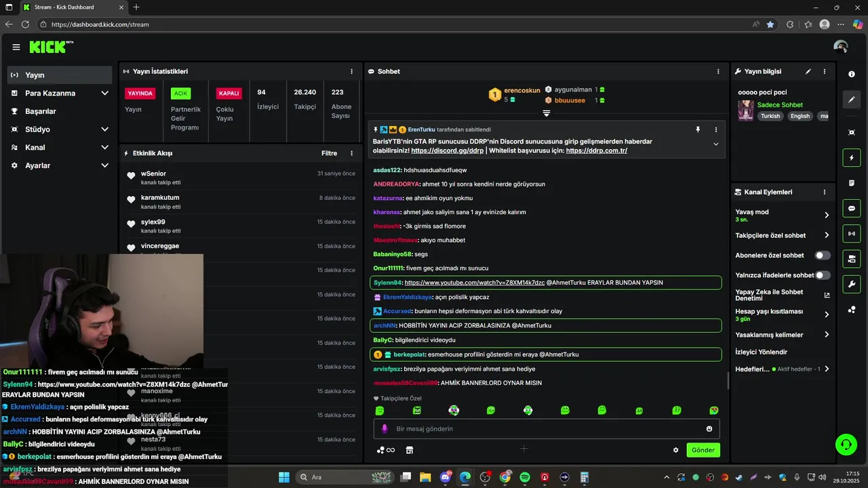
Task: Click the green headset support button
Action: pyautogui.click(x=846, y=445)
